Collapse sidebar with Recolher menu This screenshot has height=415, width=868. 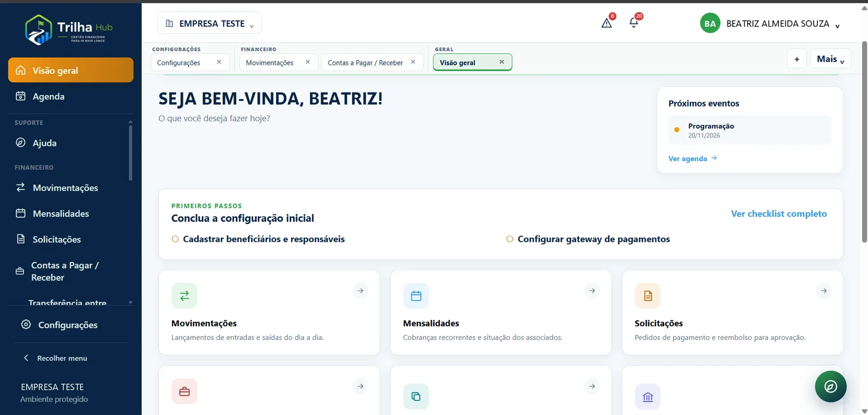pos(56,358)
